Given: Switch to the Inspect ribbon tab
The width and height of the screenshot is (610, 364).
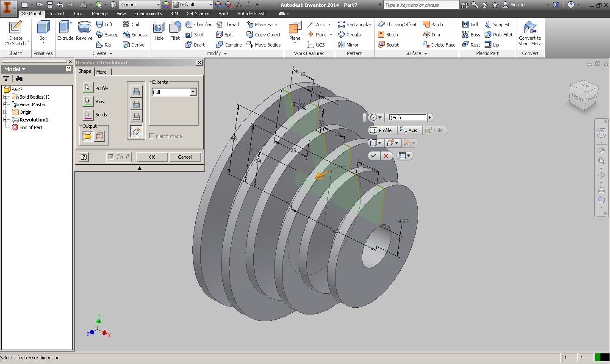Looking at the screenshot, I should tap(57, 14).
